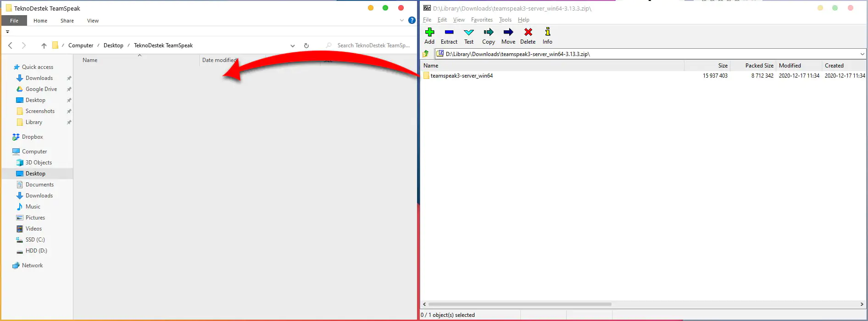Open Screenshots folder in Quick access
The image size is (868, 321).
[40, 111]
